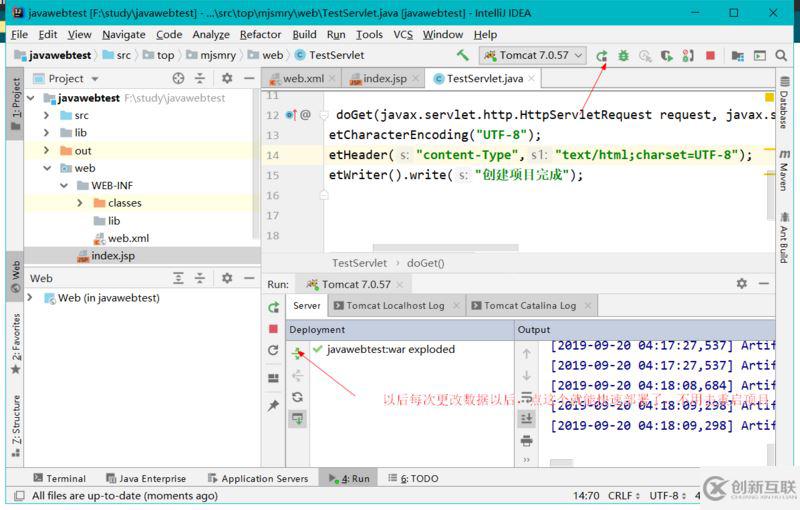Expand the src folder in project tree
800x510 pixels.
[47, 116]
